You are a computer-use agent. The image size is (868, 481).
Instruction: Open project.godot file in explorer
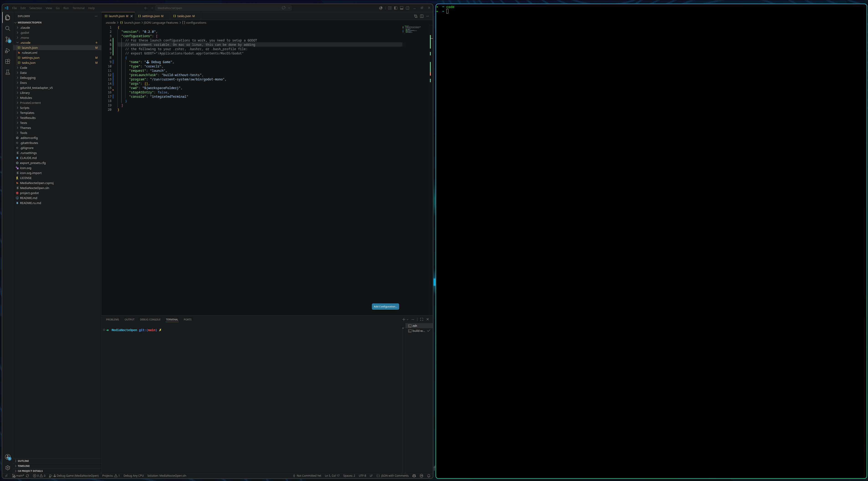point(57,193)
